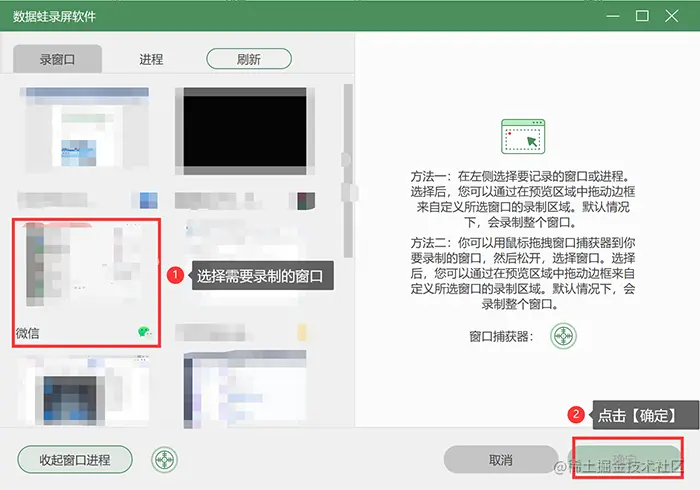Click the 取消 cancel button

(x=501, y=460)
